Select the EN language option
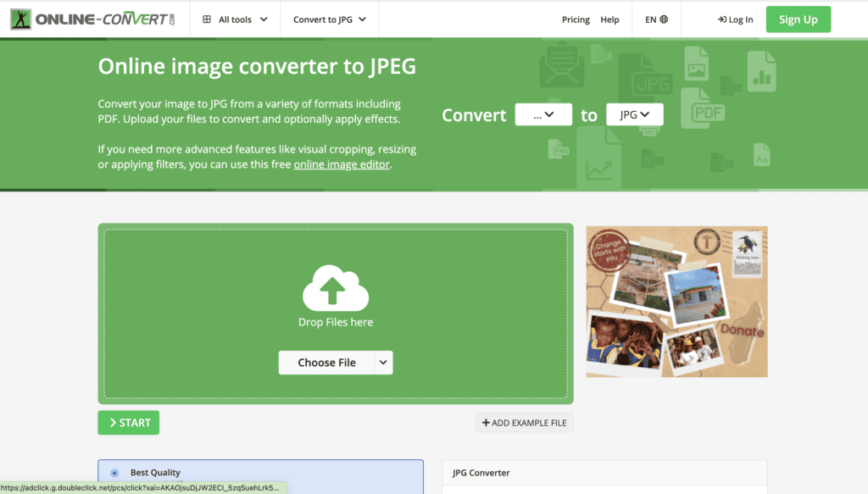This screenshot has height=494, width=868. (x=650, y=19)
